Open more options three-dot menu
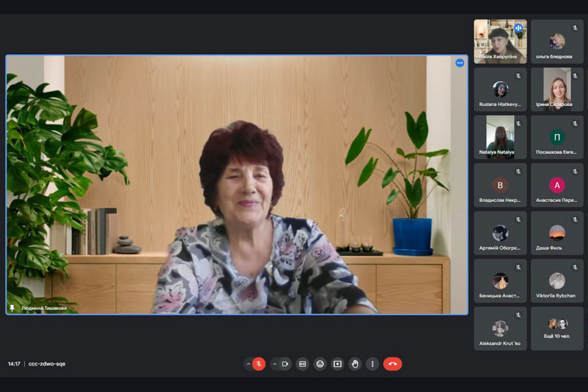Image resolution: width=588 pixels, height=392 pixels. coord(372,364)
